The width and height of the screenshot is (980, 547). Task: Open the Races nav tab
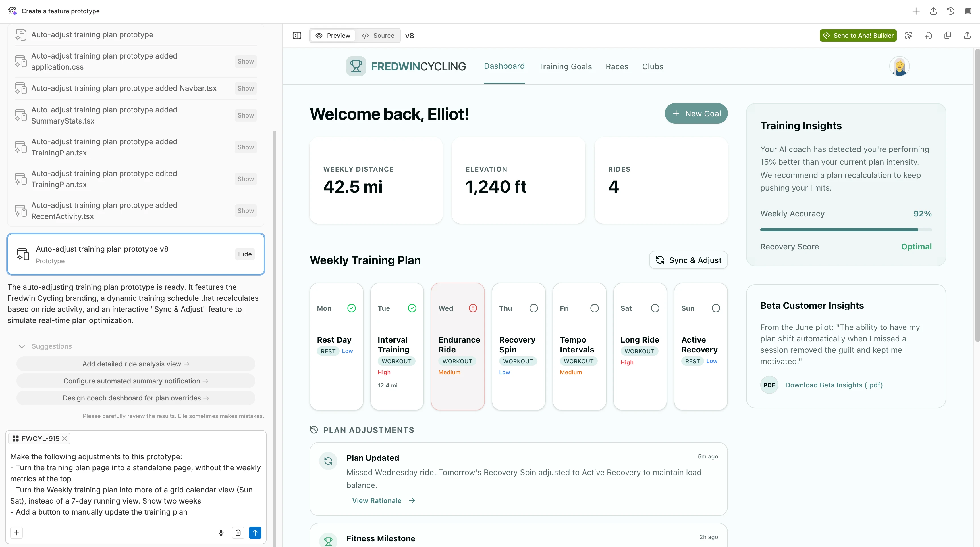click(x=617, y=66)
